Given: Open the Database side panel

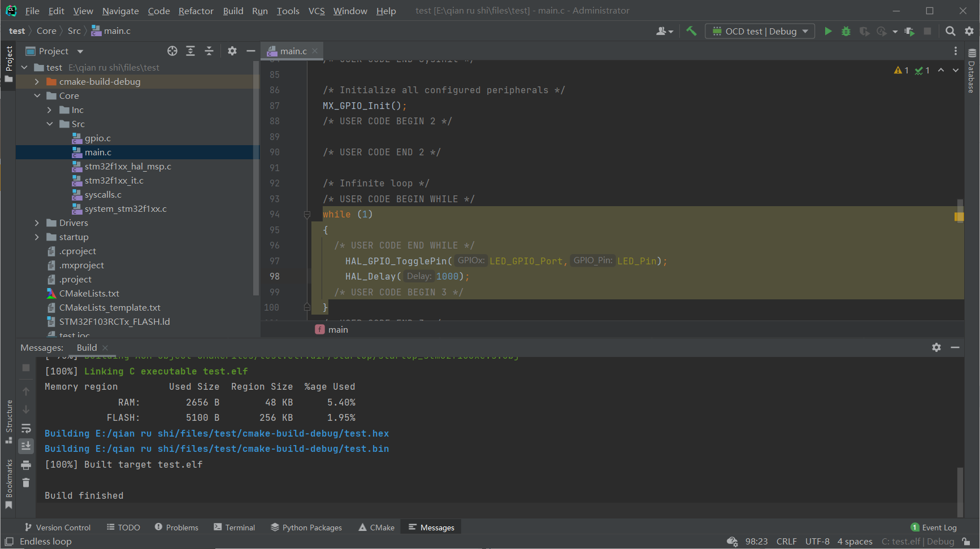Looking at the screenshot, I should pyautogui.click(x=972, y=71).
